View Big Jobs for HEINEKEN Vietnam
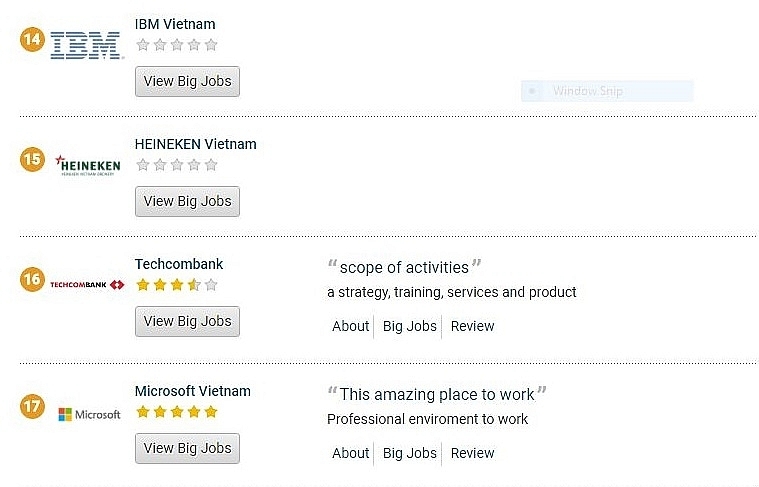759x487 pixels. pyautogui.click(x=187, y=201)
